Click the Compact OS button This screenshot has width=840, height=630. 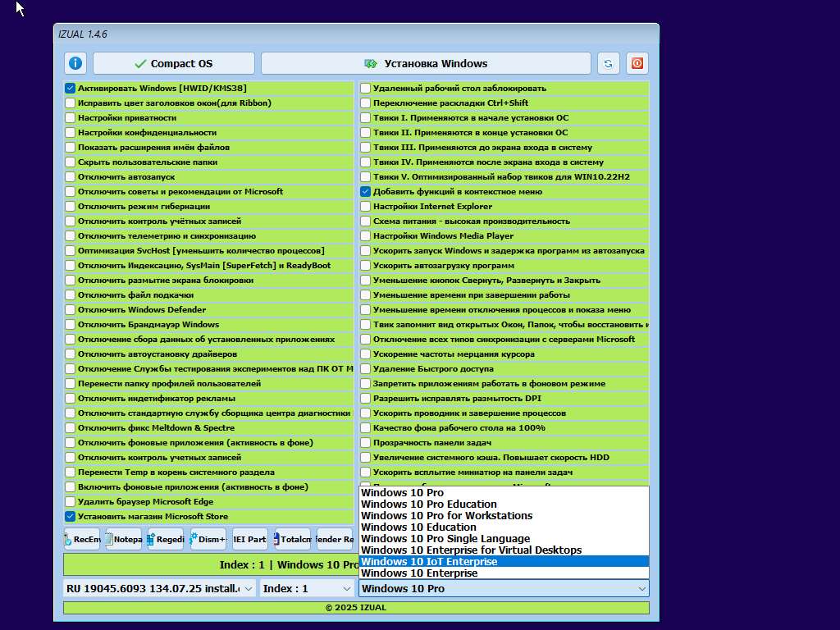tap(174, 63)
